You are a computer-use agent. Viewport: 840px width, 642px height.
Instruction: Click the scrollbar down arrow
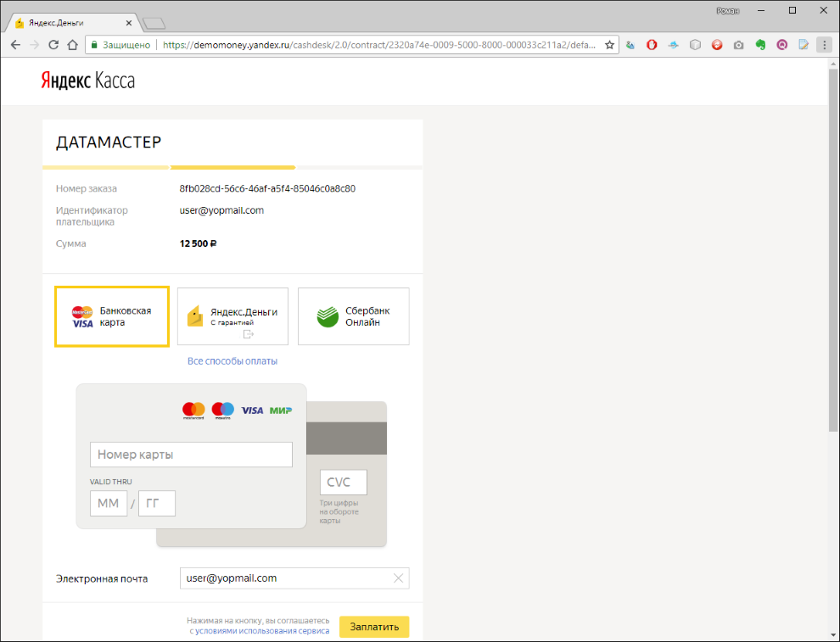[833, 636]
